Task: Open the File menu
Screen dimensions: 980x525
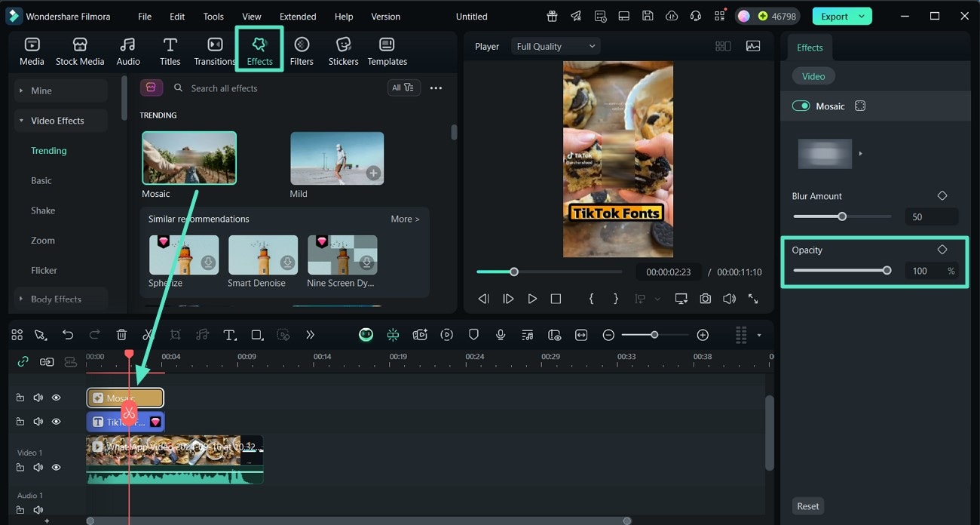Action: coord(145,17)
